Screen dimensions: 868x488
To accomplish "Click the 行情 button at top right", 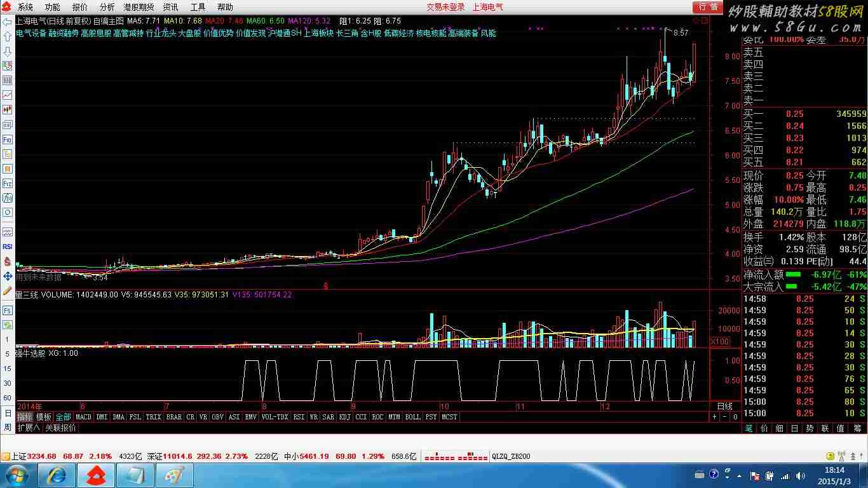I will point(708,7).
